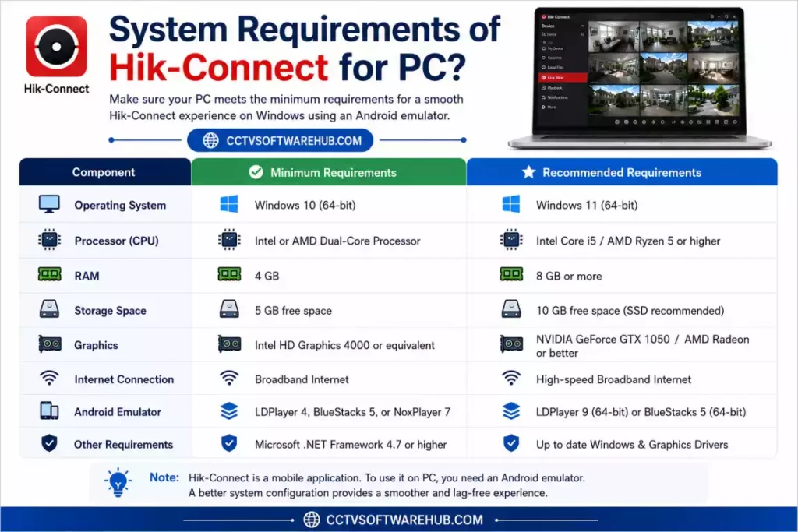The width and height of the screenshot is (798, 532).
Task: Click the memory icon beside the RAM label
Action: [x=49, y=275]
